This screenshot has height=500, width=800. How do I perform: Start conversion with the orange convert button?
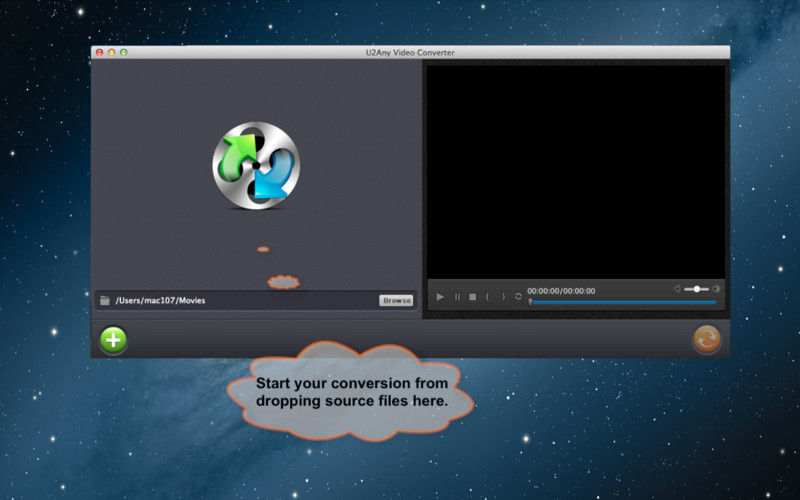[707, 339]
